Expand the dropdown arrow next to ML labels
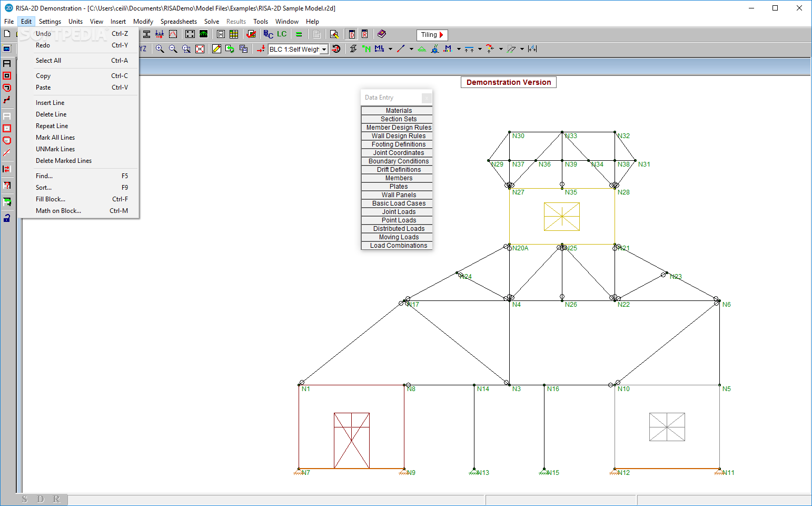This screenshot has width=812, height=506. 390,49
